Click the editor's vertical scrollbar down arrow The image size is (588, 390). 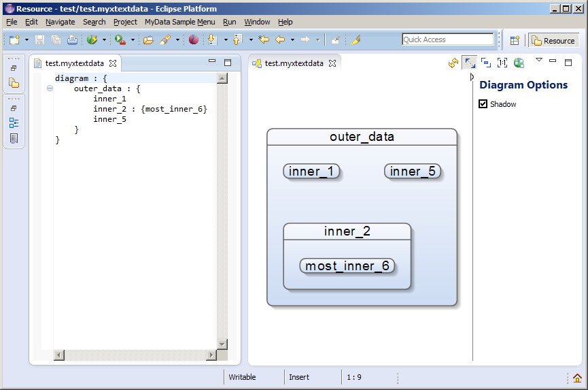222,344
